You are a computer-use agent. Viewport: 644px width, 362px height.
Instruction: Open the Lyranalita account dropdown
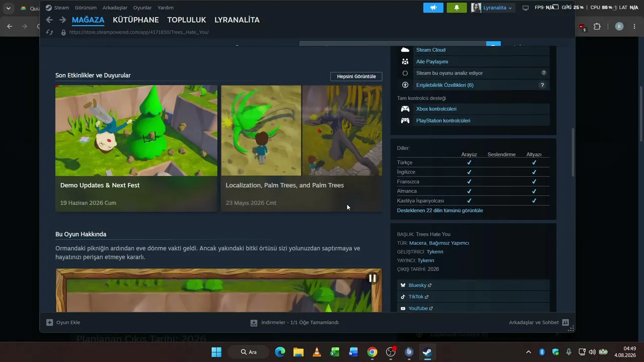498,8
